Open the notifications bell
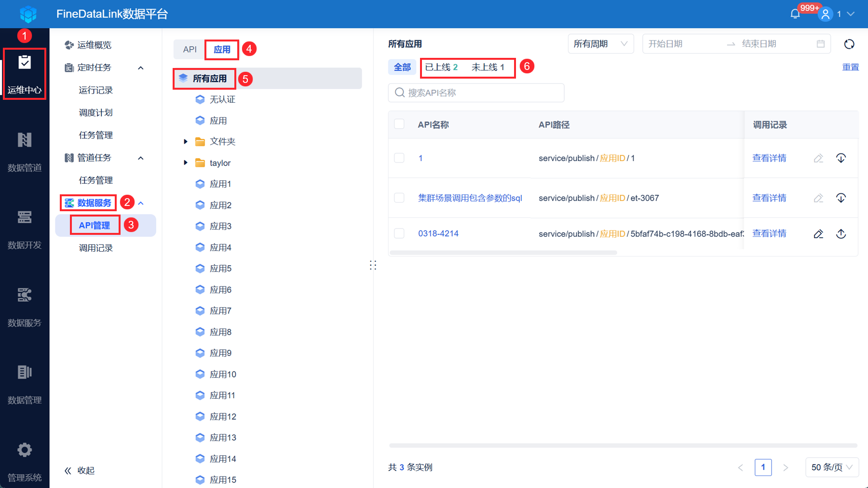 795,14
